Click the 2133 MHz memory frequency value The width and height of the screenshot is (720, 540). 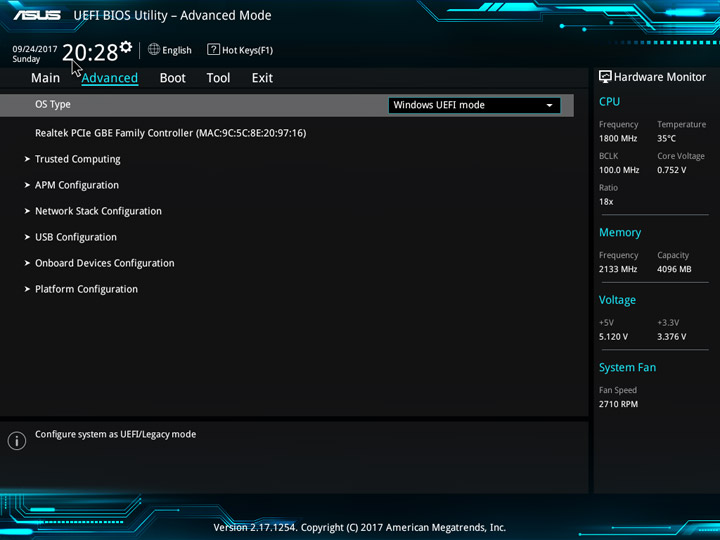pyautogui.click(x=618, y=269)
